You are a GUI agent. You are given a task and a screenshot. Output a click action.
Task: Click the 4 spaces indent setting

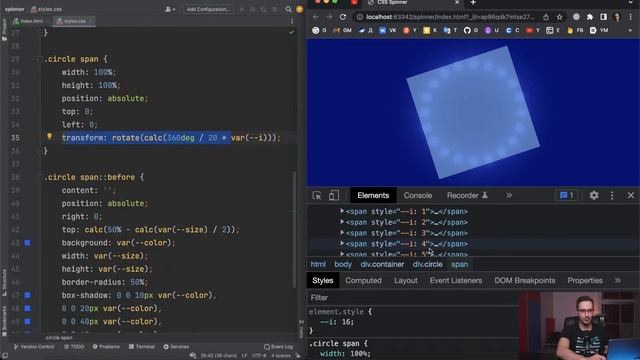click(x=281, y=356)
